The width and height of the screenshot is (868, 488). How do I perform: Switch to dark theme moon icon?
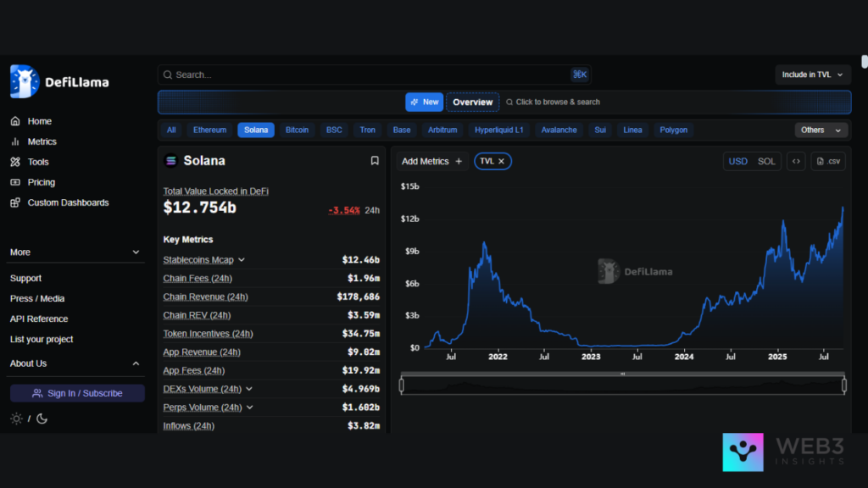(42, 419)
